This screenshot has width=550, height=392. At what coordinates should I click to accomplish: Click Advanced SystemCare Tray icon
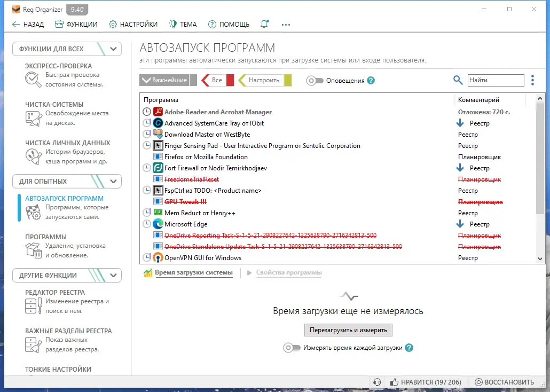tap(158, 123)
